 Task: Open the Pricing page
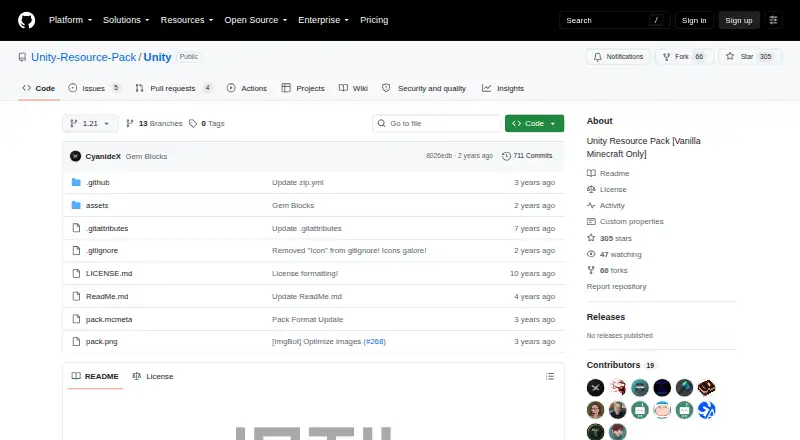click(374, 20)
